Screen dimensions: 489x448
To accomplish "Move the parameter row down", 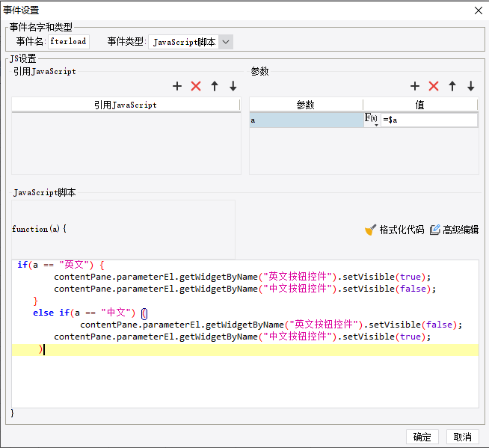I will [x=471, y=87].
